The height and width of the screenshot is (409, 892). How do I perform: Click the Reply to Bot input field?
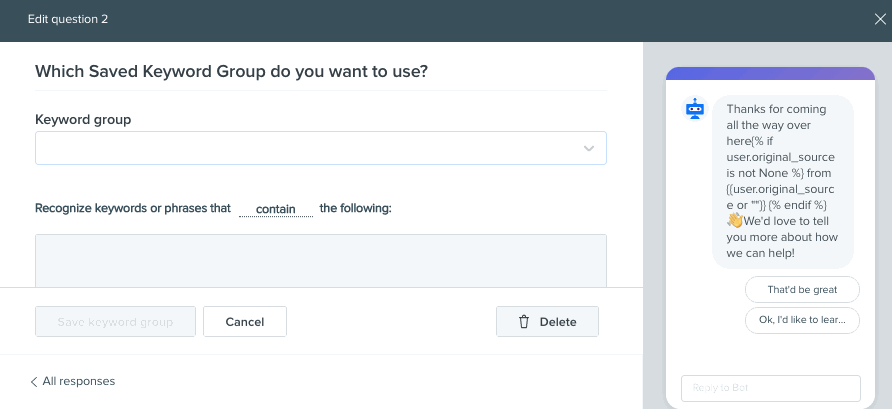[771, 388]
